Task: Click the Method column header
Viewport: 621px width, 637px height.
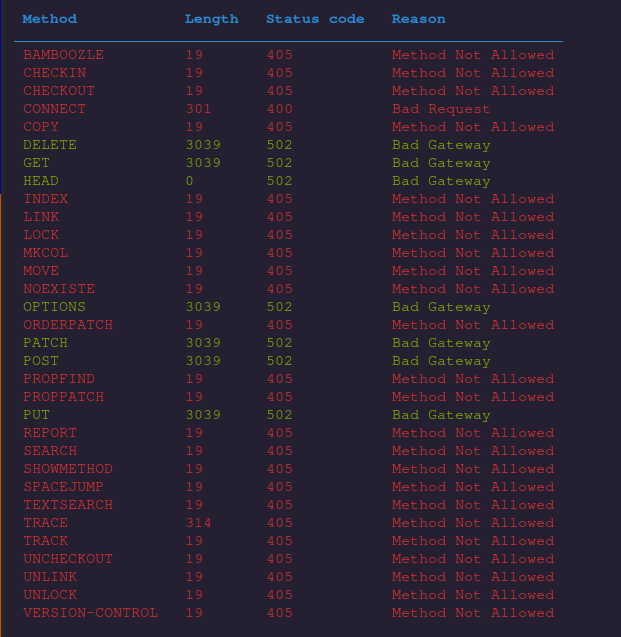Action: [x=50, y=19]
